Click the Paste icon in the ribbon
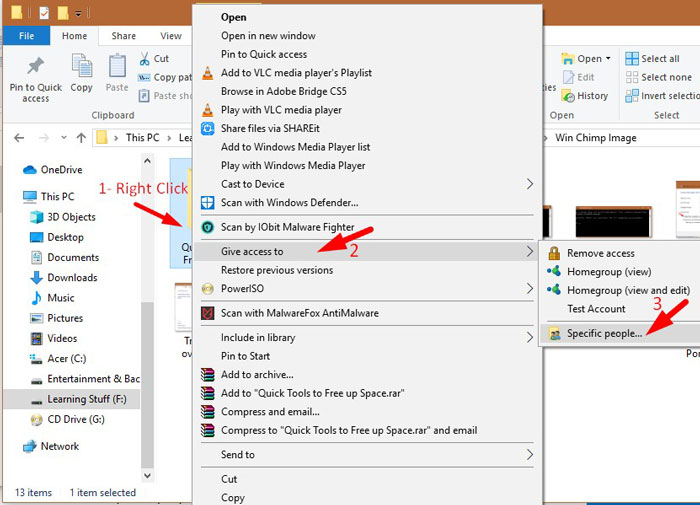 click(x=117, y=66)
